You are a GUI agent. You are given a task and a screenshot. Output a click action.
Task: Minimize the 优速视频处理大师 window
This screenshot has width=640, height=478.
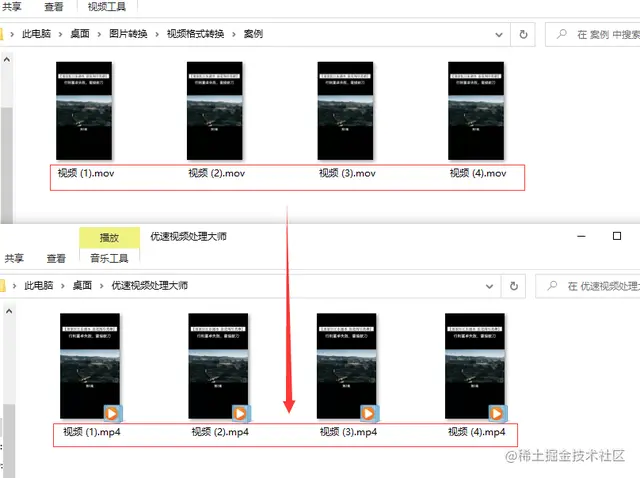click(x=581, y=236)
